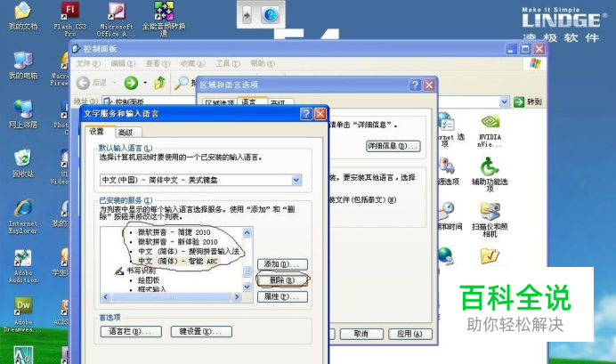616x364 pixels.
Task: Click the green forward arrow in 控制面板 toolbar
Action: pos(131,83)
